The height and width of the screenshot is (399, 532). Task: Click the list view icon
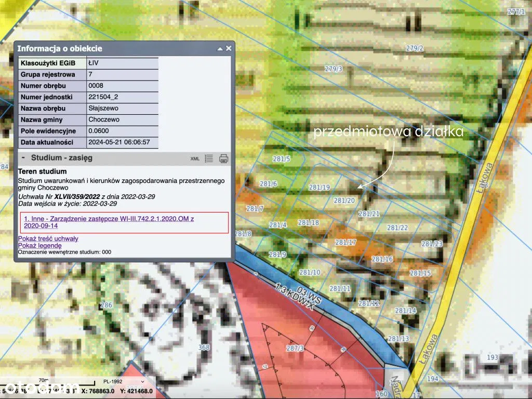209,159
